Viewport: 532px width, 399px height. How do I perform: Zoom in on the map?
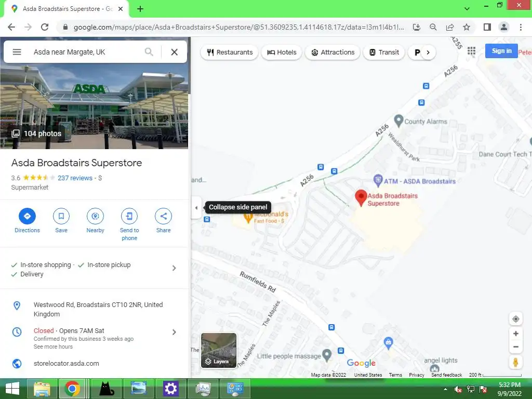point(515,334)
